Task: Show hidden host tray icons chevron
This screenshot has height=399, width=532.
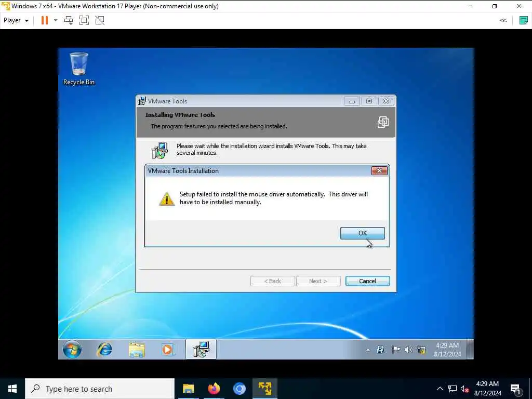Action: (440, 389)
